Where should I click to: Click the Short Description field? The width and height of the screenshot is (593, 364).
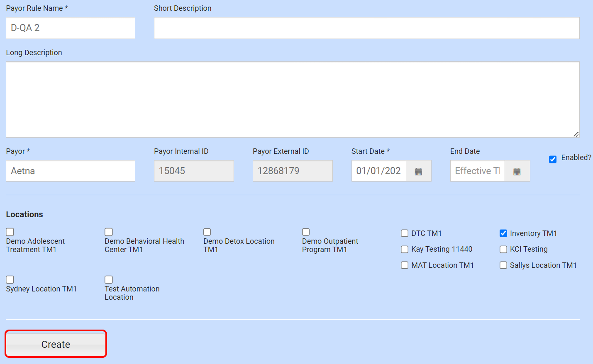point(366,28)
